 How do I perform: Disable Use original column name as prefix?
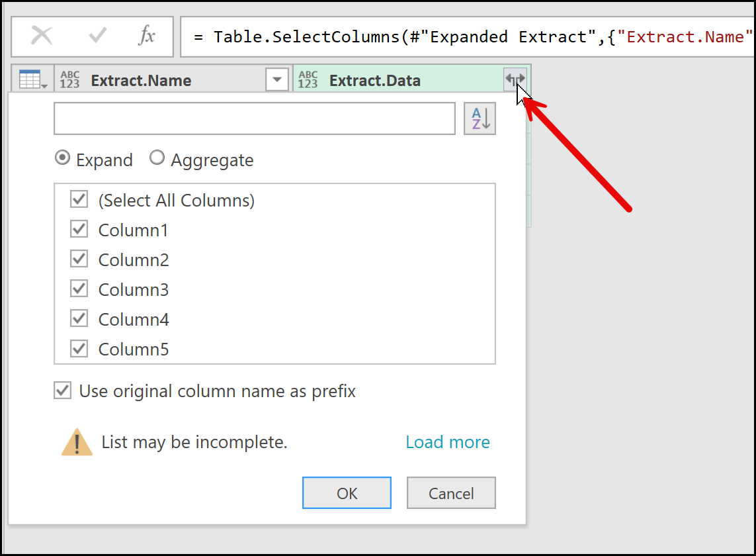coord(63,391)
